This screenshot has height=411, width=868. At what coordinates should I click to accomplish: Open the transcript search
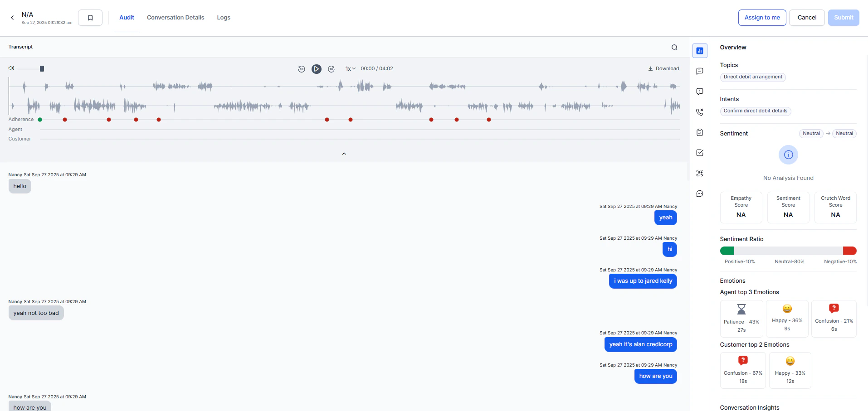(x=674, y=47)
